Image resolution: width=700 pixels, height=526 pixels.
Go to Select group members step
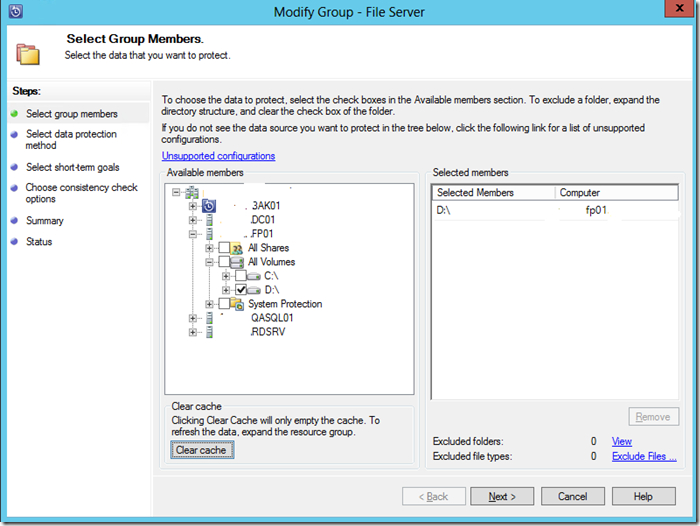(x=72, y=114)
